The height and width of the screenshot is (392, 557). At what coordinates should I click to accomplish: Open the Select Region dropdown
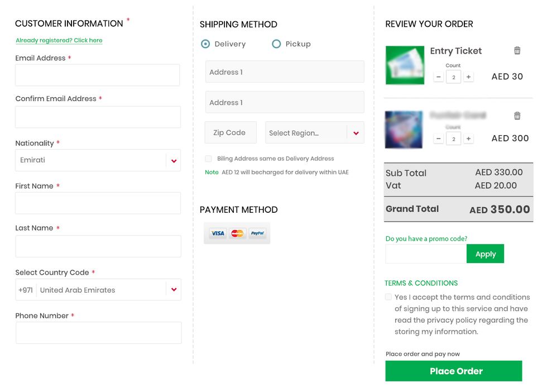[x=356, y=133]
